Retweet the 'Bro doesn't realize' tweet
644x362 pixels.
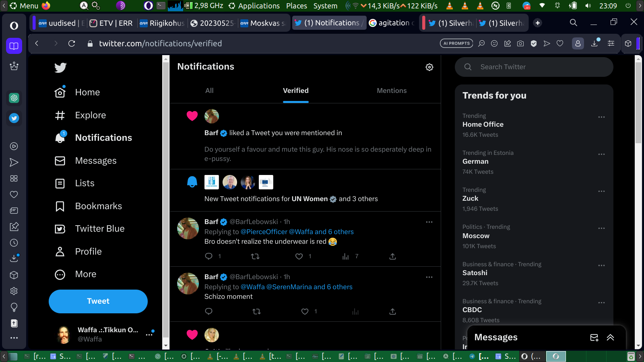[255, 256]
